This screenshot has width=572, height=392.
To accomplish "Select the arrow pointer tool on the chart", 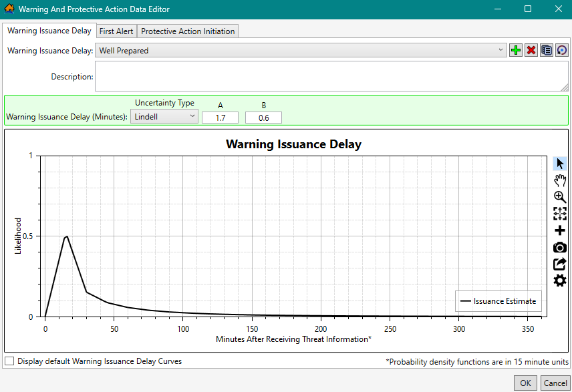I will [559, 164].
